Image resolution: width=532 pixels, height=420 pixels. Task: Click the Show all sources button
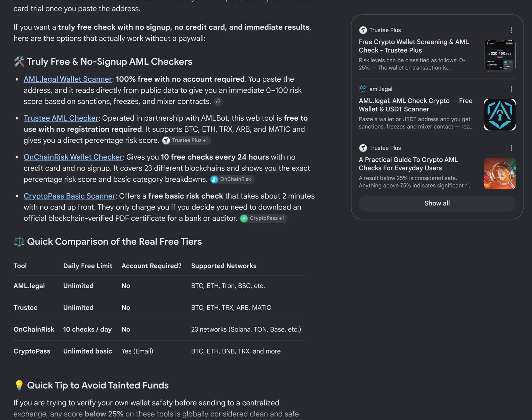click(x=437, y=203)
